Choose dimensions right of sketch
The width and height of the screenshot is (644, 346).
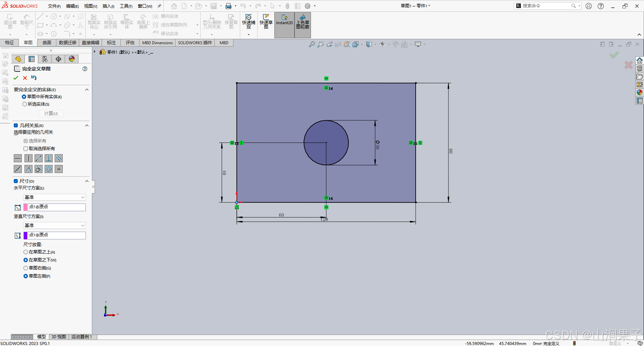click(x=25, y=268)
